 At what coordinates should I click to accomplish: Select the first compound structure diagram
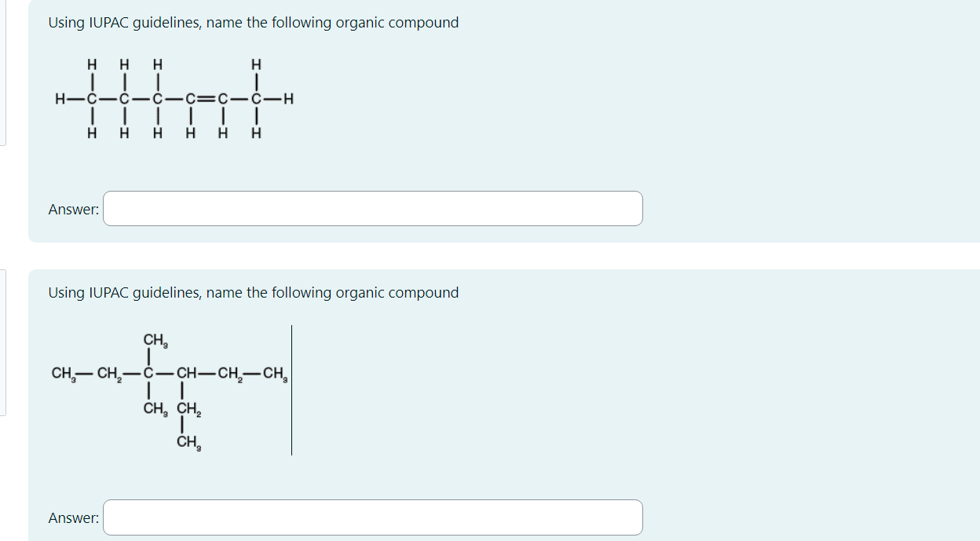click(174, 98)
